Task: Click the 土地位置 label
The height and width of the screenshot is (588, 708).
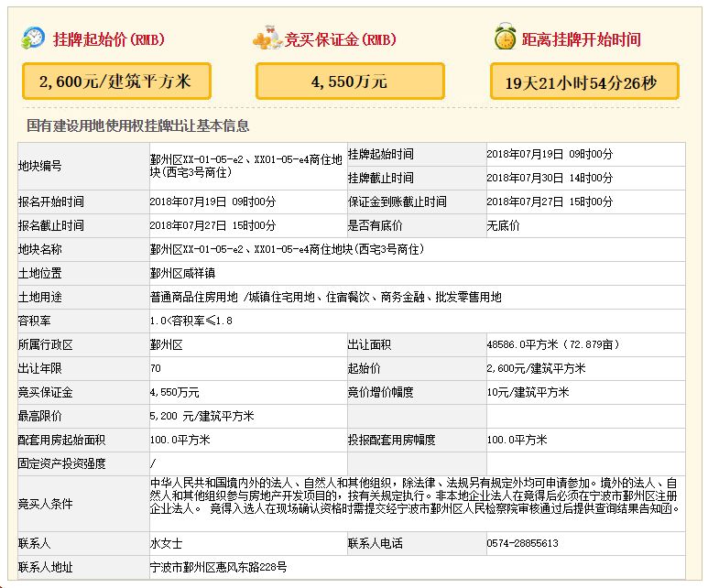Action: pos(39,274)
